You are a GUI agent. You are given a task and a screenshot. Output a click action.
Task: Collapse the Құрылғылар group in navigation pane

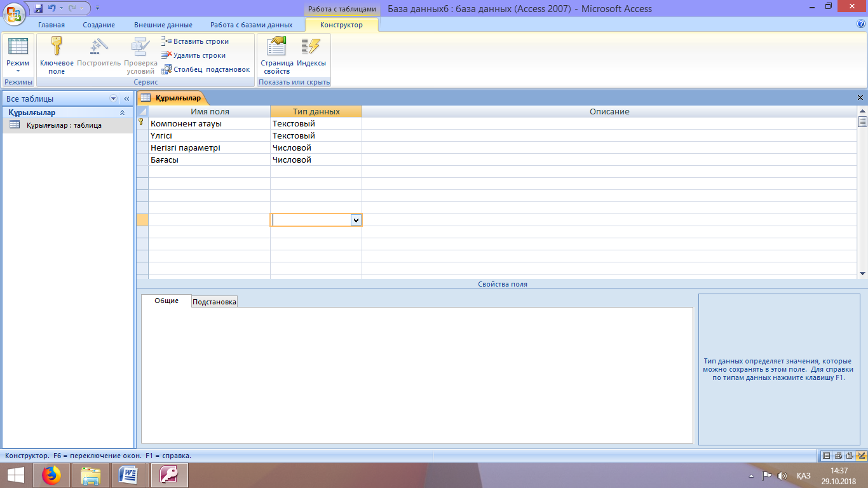click(122, 112)
